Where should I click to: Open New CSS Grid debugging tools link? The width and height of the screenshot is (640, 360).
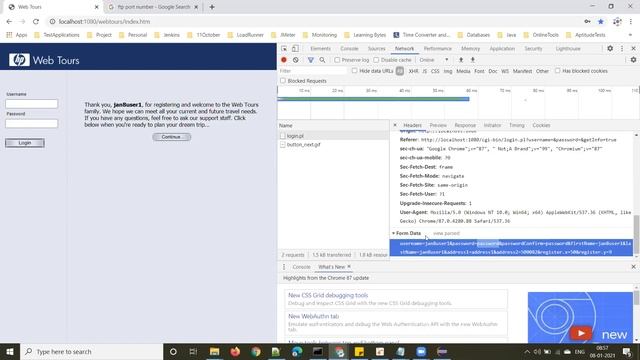(x=328, y=295)
